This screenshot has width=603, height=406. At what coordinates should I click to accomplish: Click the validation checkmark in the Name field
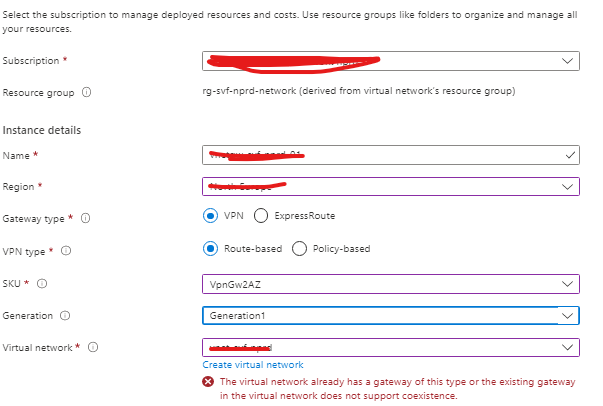tap(570, 155)
